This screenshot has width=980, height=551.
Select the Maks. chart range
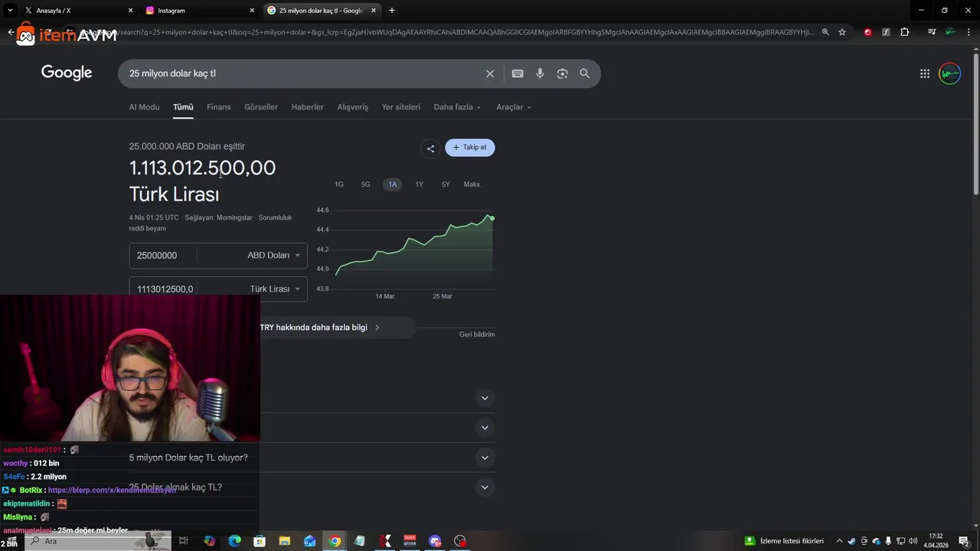(x=472, y=184)
